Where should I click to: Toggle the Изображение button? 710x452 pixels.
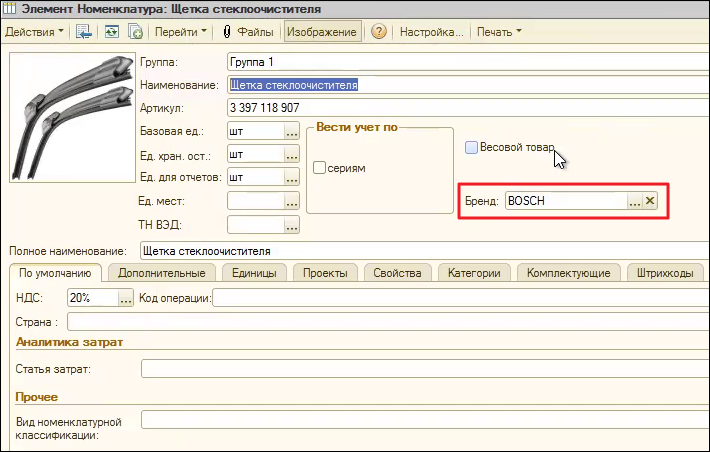click(x=322, y=32)
